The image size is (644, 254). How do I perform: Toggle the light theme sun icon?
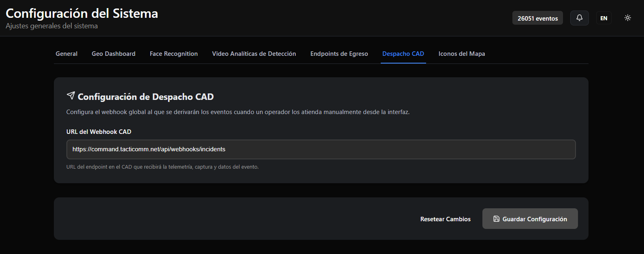coord(627,18)
